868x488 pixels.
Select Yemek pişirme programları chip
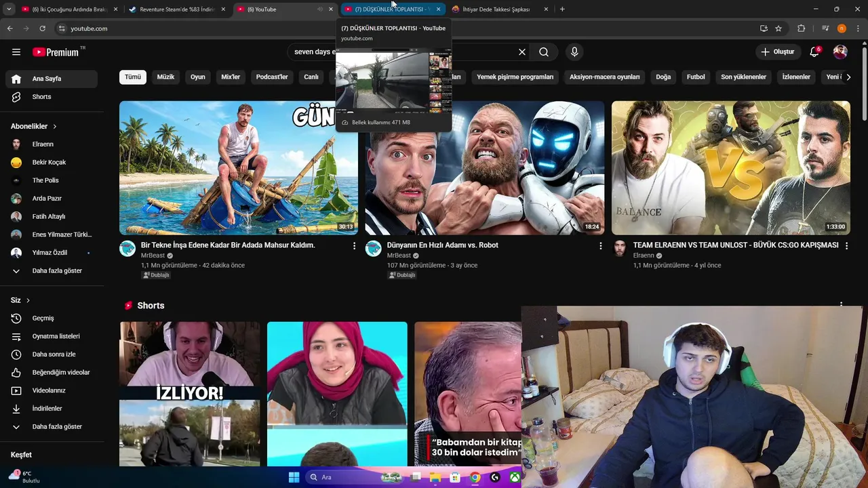click(x=515, y=77)
